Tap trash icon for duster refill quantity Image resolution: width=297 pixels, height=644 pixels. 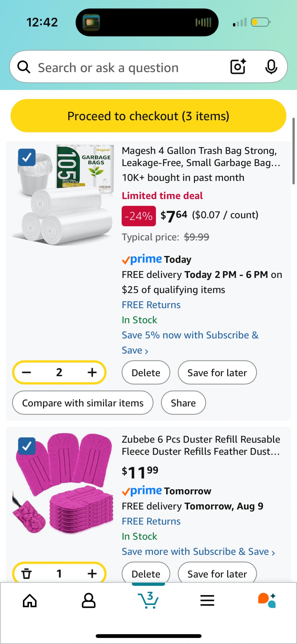click(27, 574)
